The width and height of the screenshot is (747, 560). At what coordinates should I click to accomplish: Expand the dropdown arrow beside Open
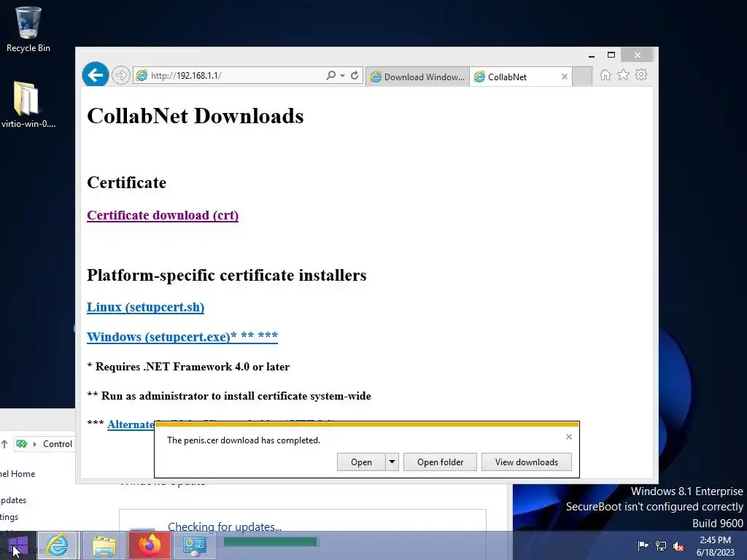click(392, 462)
